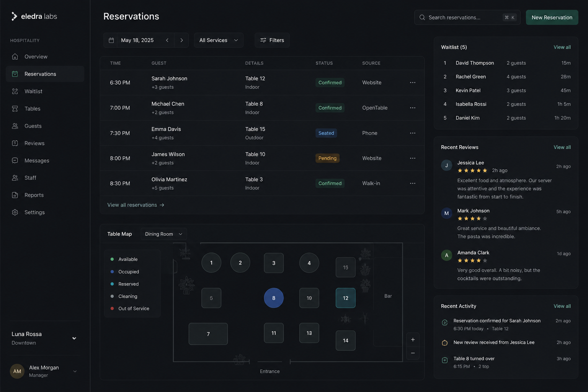This screenshot has height=392, width=588.
Task: Click the Messages chat icon
Action: point(15,160)
